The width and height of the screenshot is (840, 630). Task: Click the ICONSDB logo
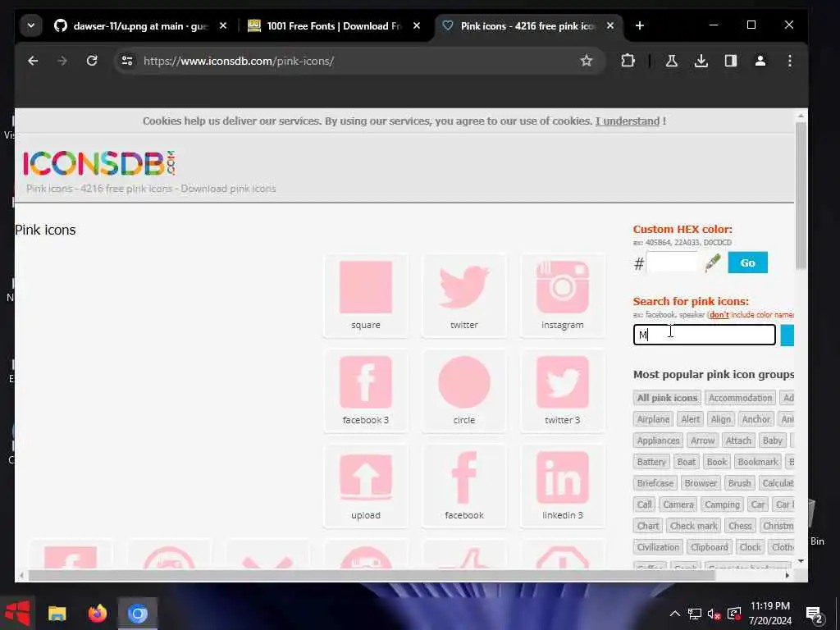[99, 163]
